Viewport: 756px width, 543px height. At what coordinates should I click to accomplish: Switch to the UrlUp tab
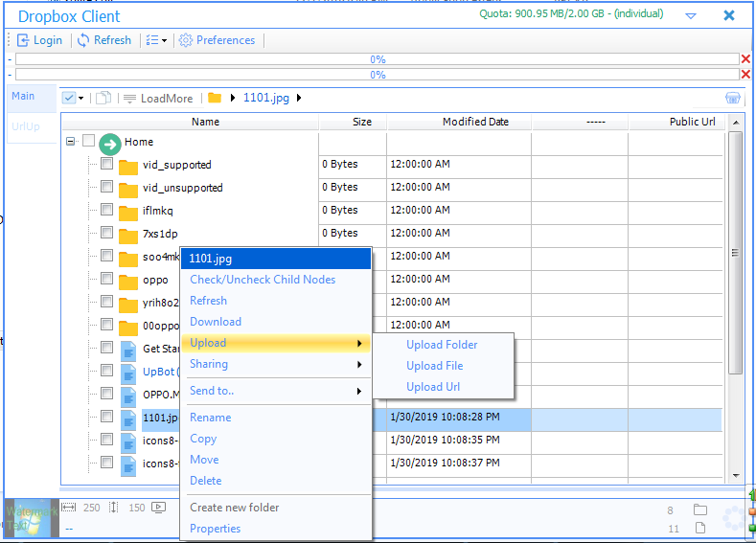(x=32, y=127)
